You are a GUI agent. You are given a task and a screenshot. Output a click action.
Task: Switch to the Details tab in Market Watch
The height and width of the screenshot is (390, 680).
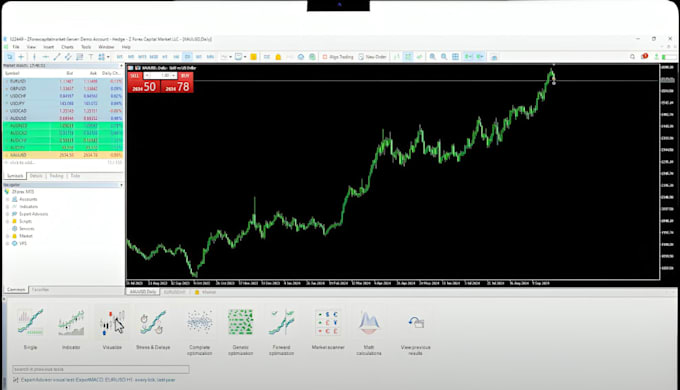(x=36, y=176)
